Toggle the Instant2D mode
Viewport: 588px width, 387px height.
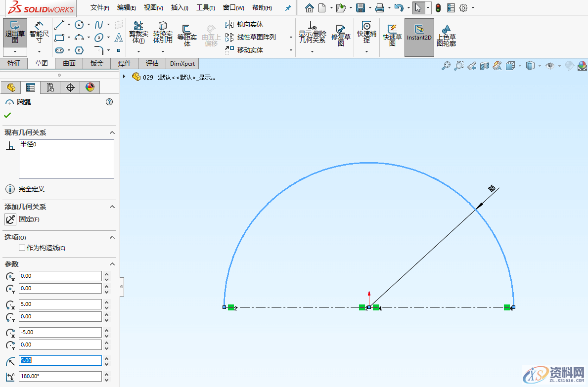click(419, 37)
